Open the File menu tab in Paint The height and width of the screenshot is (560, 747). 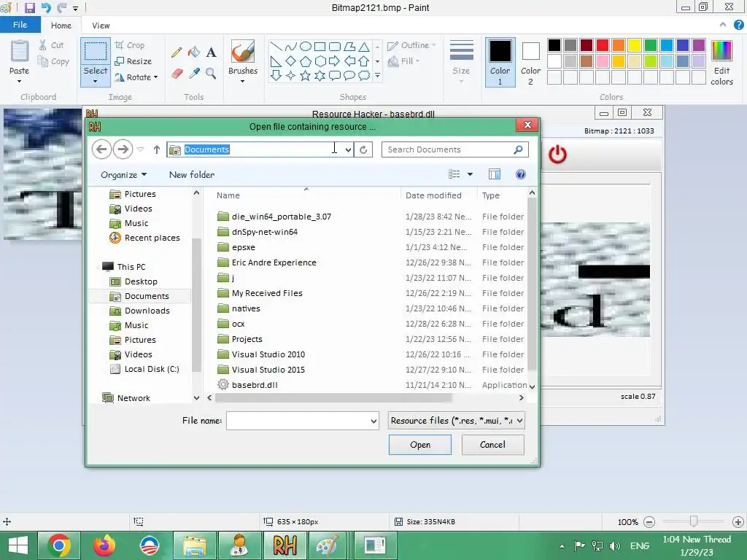click(x=20, y=25)
